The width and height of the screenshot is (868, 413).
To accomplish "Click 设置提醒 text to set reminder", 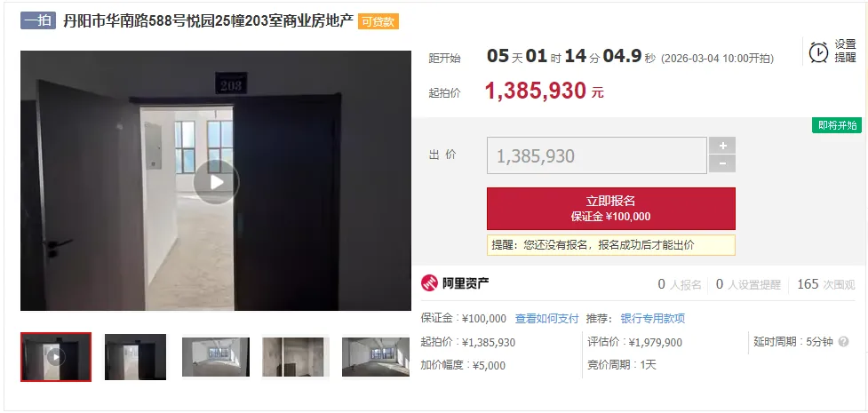I will (x=845, y=51).
